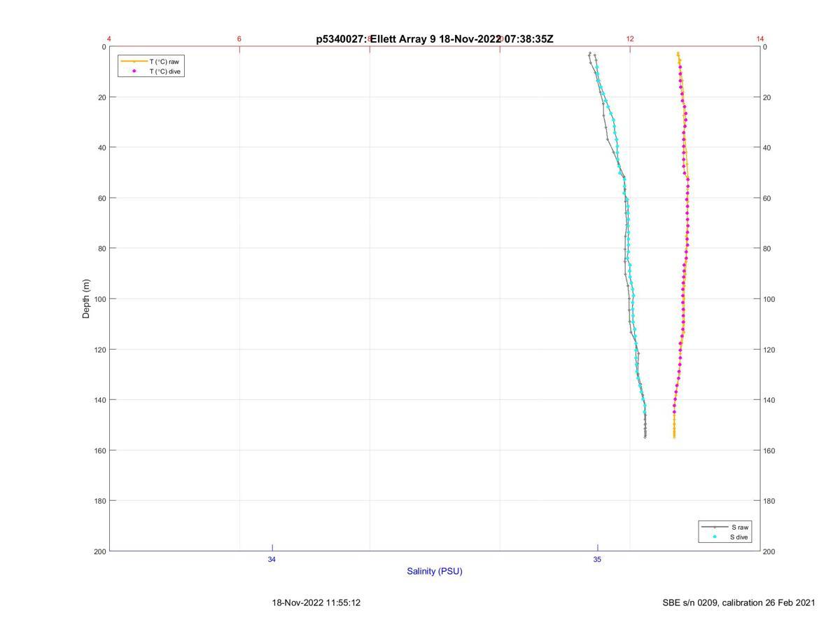Click depth tick '180' on the left axis
Viewport: 840px width, 620px height.
click(99, 501)
